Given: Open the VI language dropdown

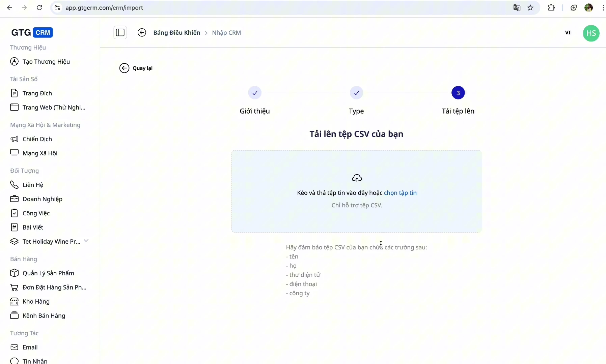Looking at the screenshot, I should (x=568, y=32).
